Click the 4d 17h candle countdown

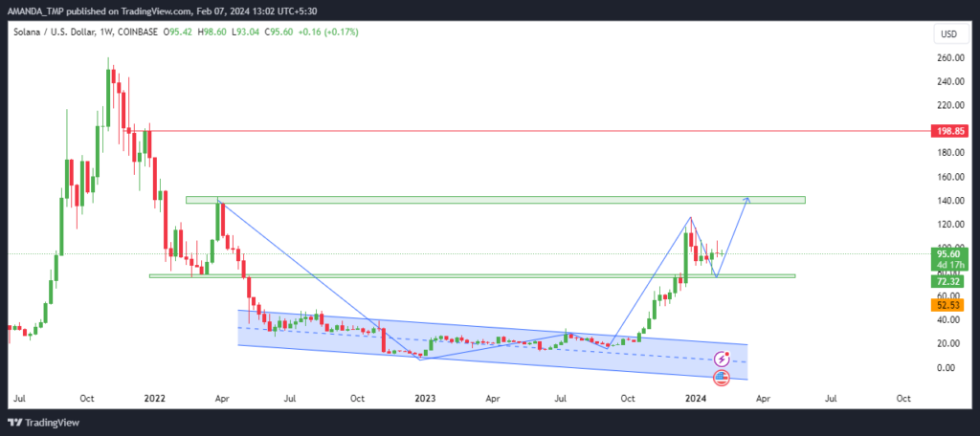948,264
